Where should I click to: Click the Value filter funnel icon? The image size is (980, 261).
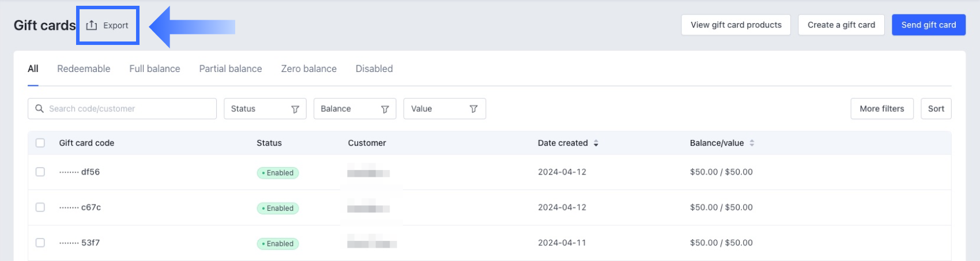click(x=473, y=109)
